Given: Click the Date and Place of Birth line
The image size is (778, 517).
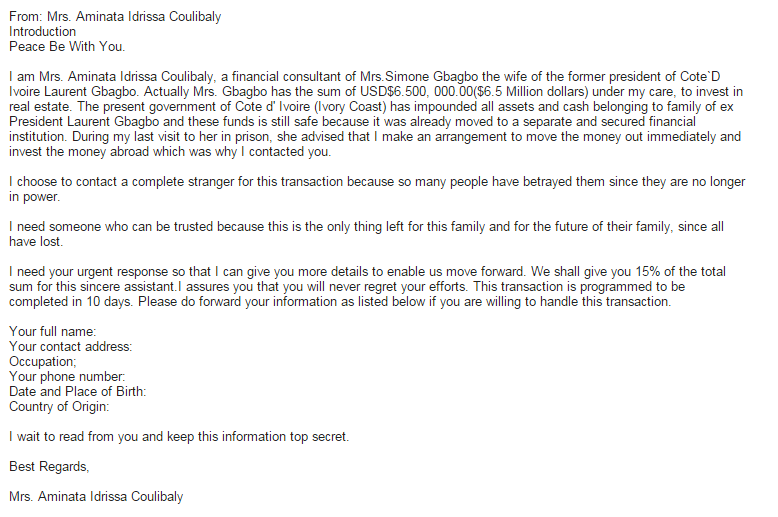Looking at the screenshot, I should tap(77, 391).
